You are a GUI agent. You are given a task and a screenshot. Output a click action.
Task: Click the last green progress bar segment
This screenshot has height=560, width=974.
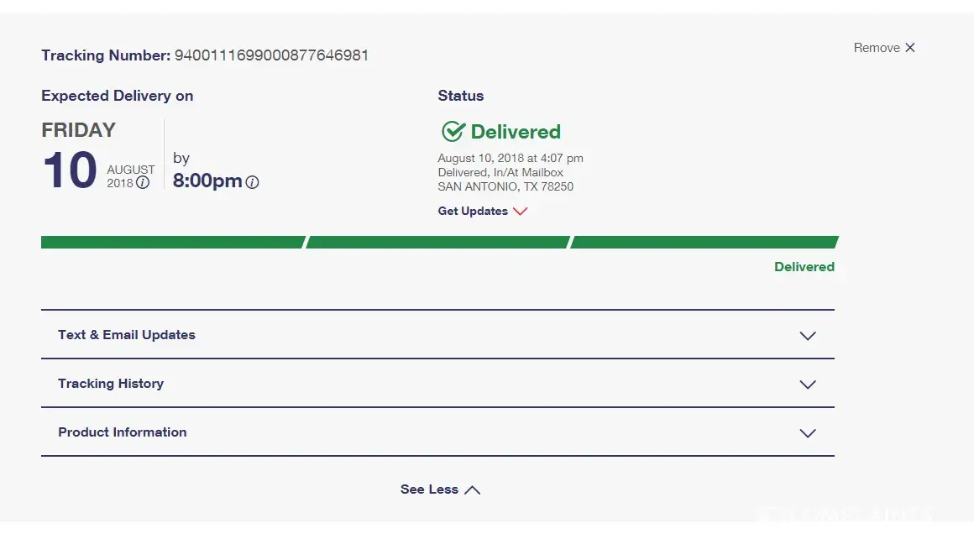pyautogui.click(x=704, y=243)
